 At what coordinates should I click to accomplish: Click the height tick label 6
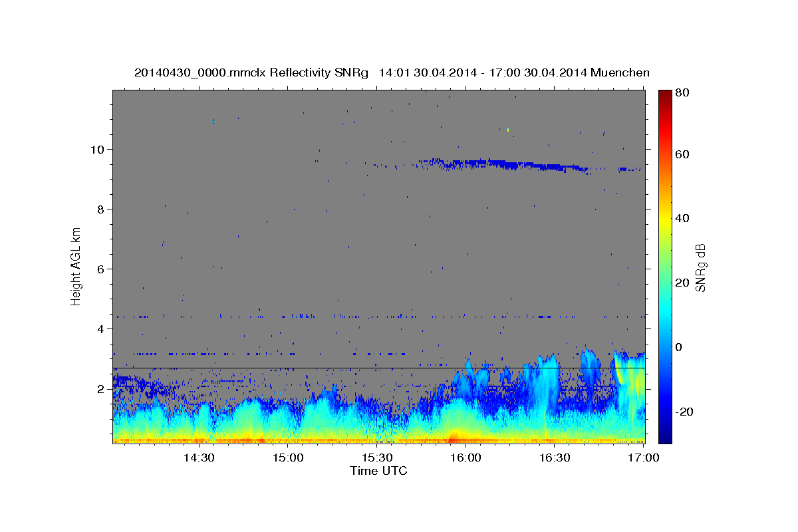pyautogui.click(x=102, y=269)
